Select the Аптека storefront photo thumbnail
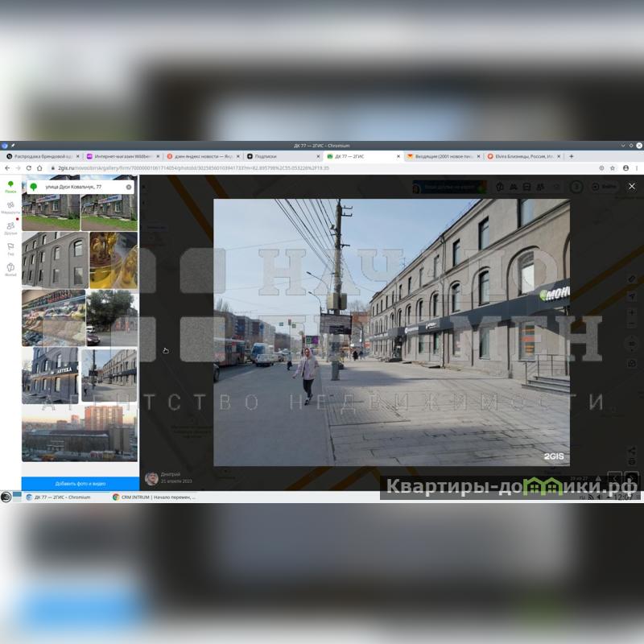This screenshot has width=644, height=644. pyautogui.click(x=50, y=375)
